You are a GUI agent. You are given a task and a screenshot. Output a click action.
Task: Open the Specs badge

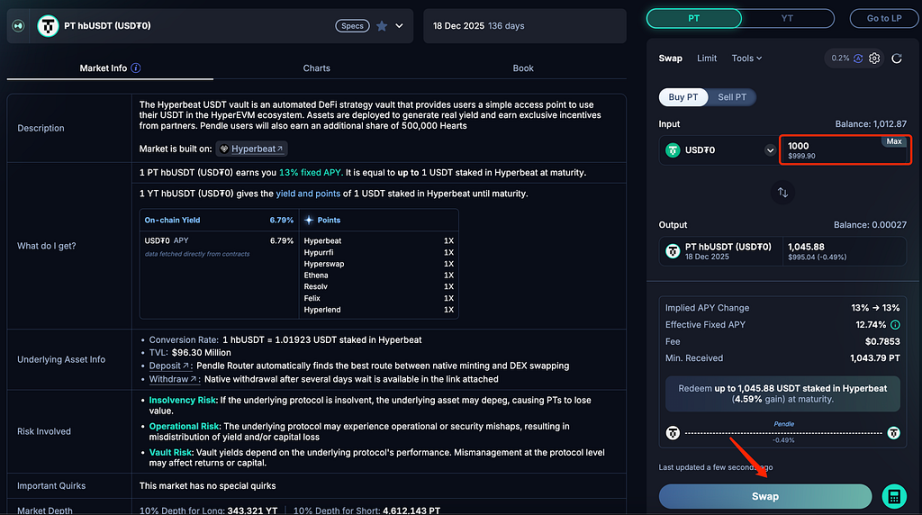[352, 26]
